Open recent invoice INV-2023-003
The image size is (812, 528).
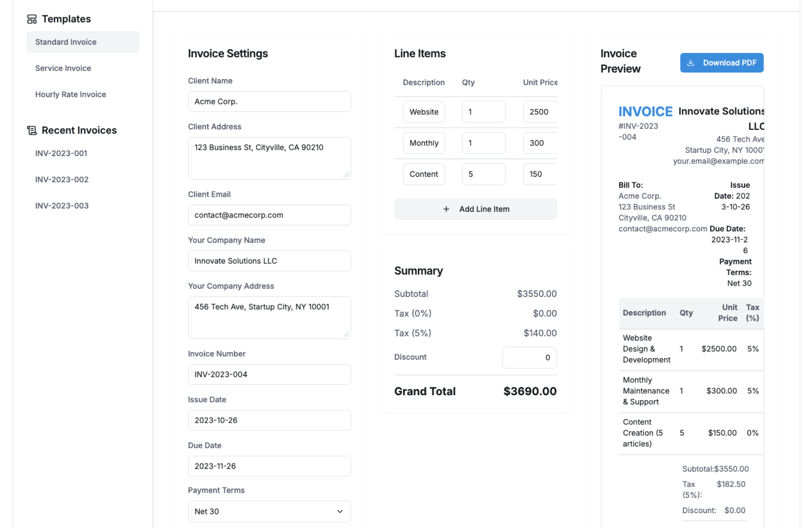pyautogui.click(x=62, y=206)
